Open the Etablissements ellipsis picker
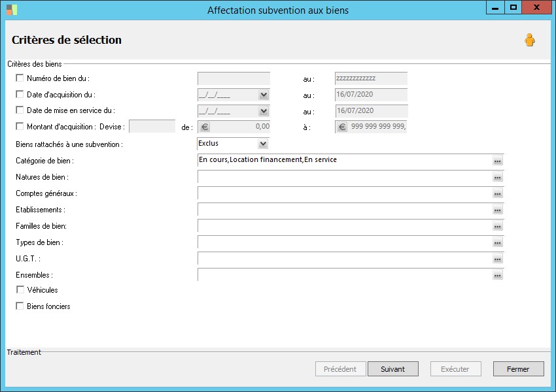Viewport: 556px width, 392px height. [x=498, y=210]
